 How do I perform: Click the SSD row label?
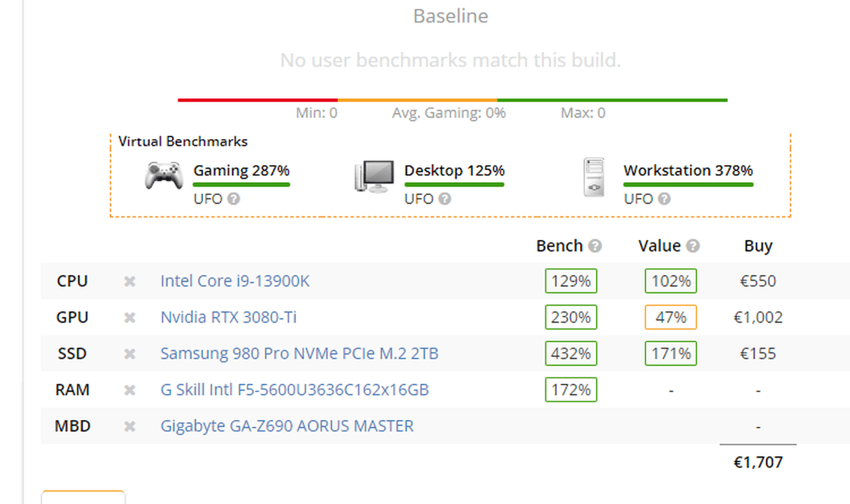[x=73, y=353]
